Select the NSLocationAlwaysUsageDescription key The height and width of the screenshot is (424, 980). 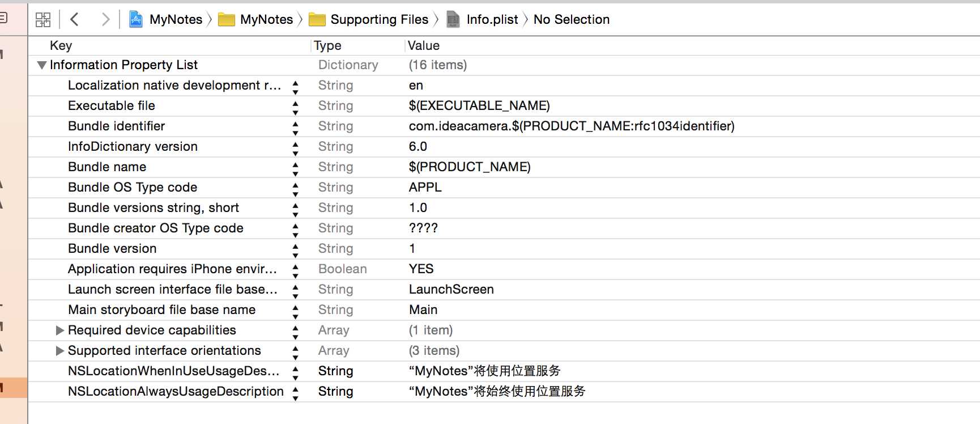coord(176,392)
